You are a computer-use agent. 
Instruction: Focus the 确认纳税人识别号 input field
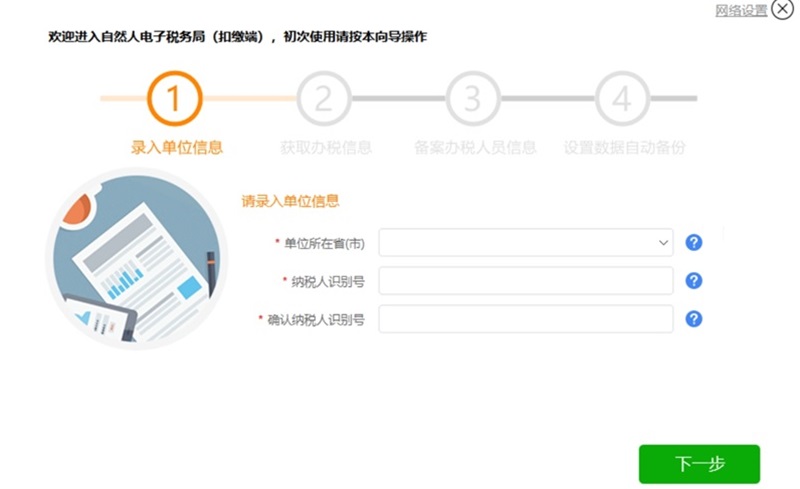pos(526,319)
